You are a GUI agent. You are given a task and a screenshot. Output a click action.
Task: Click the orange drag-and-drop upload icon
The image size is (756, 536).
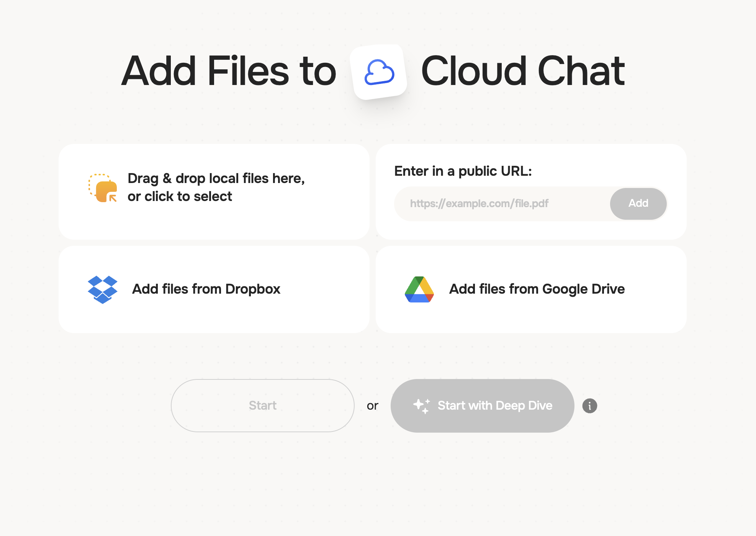[103, 188]
